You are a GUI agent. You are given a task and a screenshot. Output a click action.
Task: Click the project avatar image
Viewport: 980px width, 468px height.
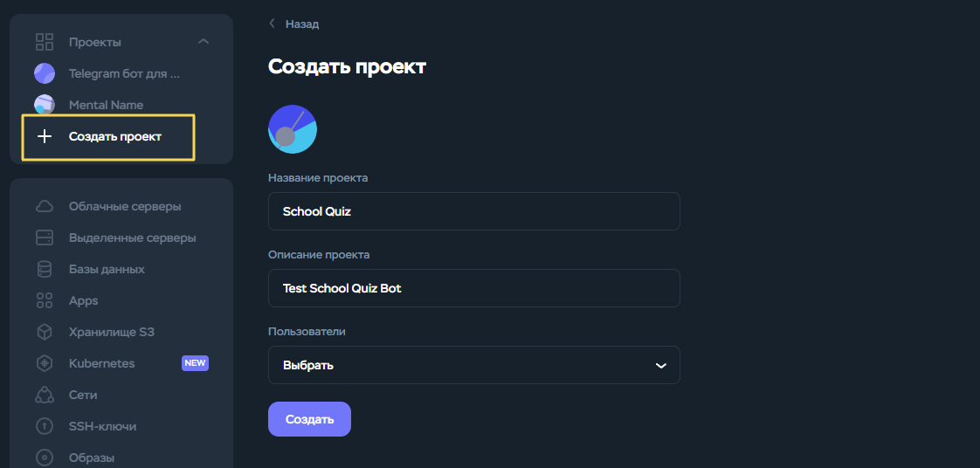pos(293,129)
